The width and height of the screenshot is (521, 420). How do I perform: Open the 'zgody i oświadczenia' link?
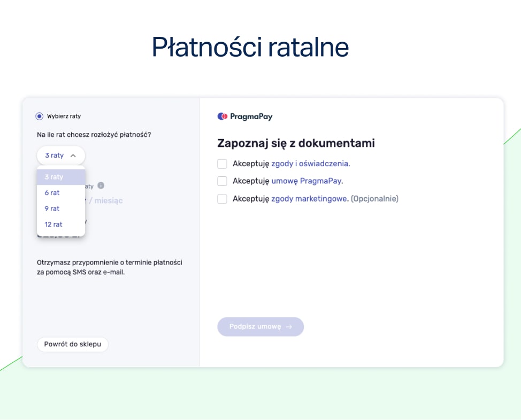(310, 164)
